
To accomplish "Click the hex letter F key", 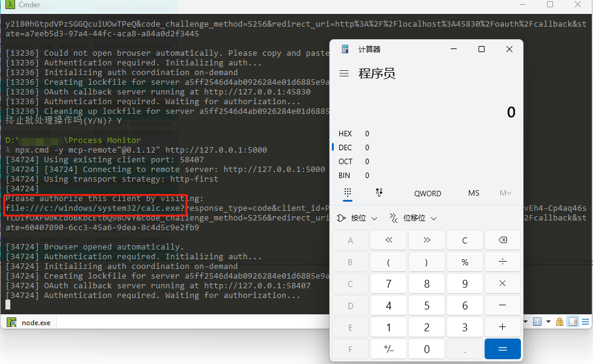I will point(350,349).
